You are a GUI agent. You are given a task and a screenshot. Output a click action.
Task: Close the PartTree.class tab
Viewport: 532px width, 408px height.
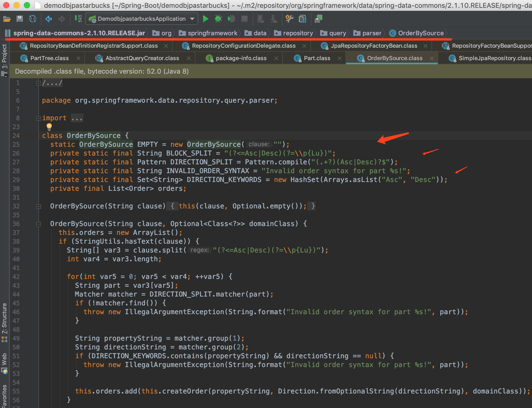[78, 58]
